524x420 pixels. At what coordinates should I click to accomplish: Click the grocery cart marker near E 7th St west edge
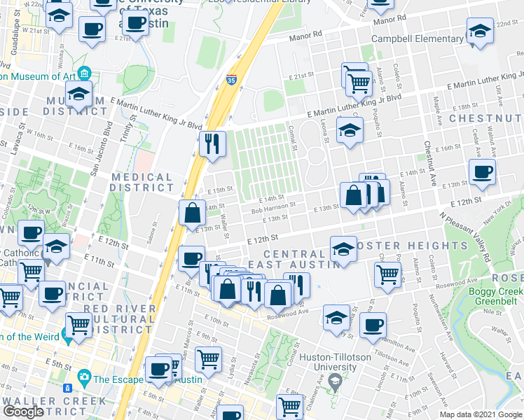click(x=10, y=297)
